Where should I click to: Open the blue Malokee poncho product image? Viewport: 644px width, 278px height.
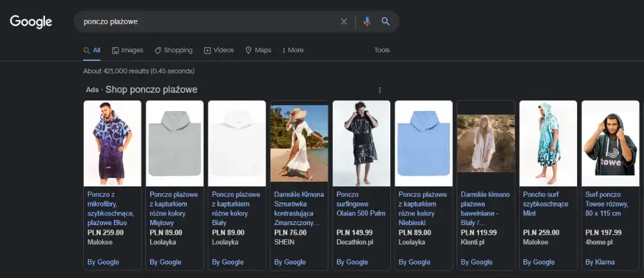[112, 144]
